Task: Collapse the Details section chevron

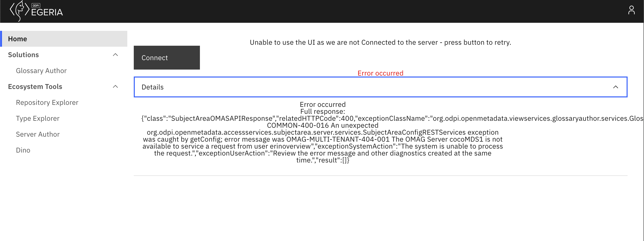Action: click(616, 87)
